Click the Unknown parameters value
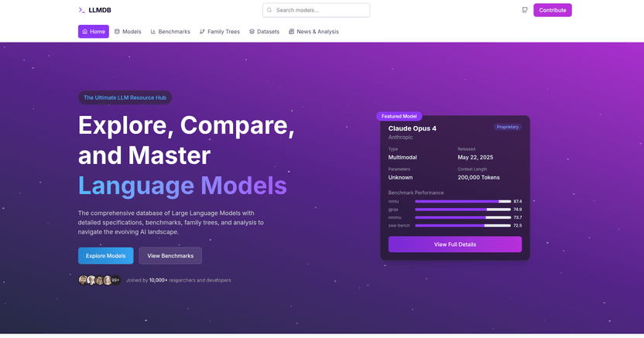The height and width of the screenshot is (338, 644). click(x=400, y=178)
